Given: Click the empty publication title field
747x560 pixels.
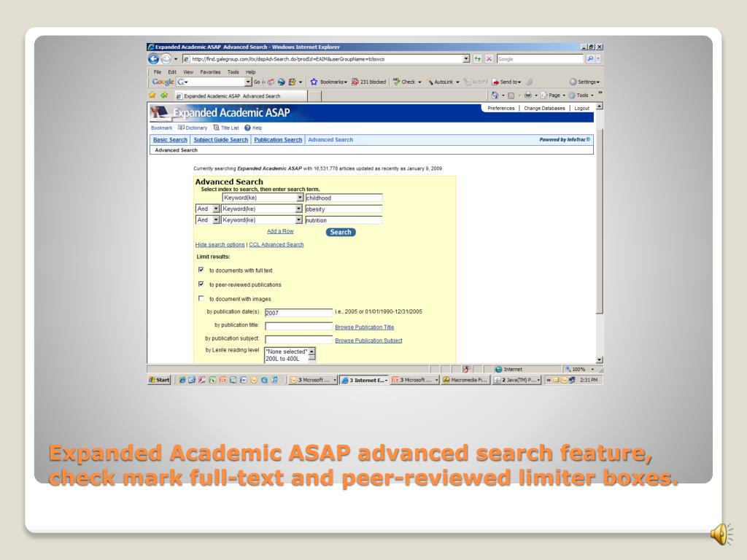Looking at the screenshot, I should (x=298, y=326).
